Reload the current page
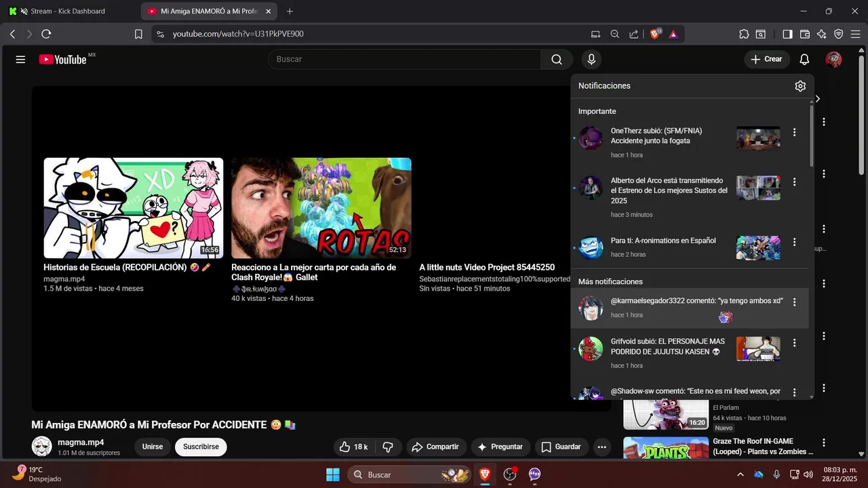Viewport: 868px width, 488px height. (x=46, y=34)
